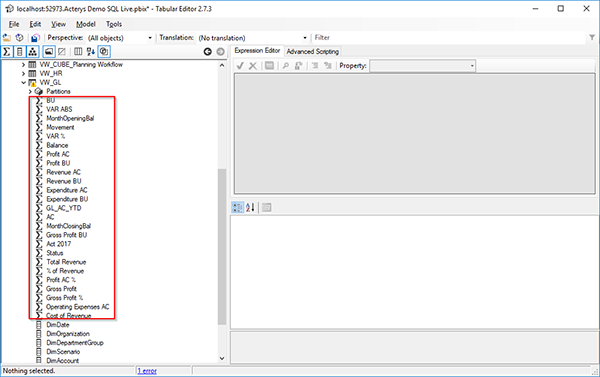The image size is (600, 377).
Task: Select the Balance measure
Action: [x=57, y=145]
